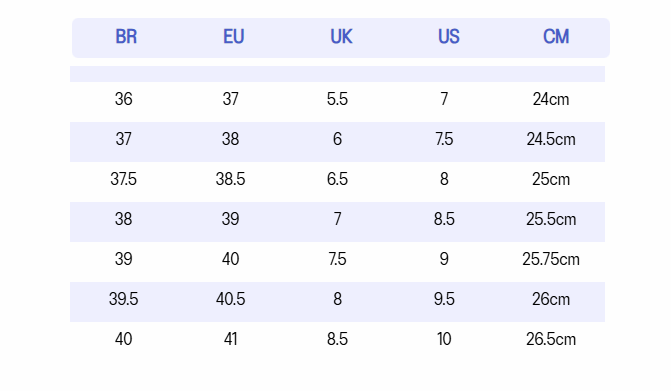671x391 pixels.
Task: Click EU size 40.5 cell
Action: coord(230,299)
